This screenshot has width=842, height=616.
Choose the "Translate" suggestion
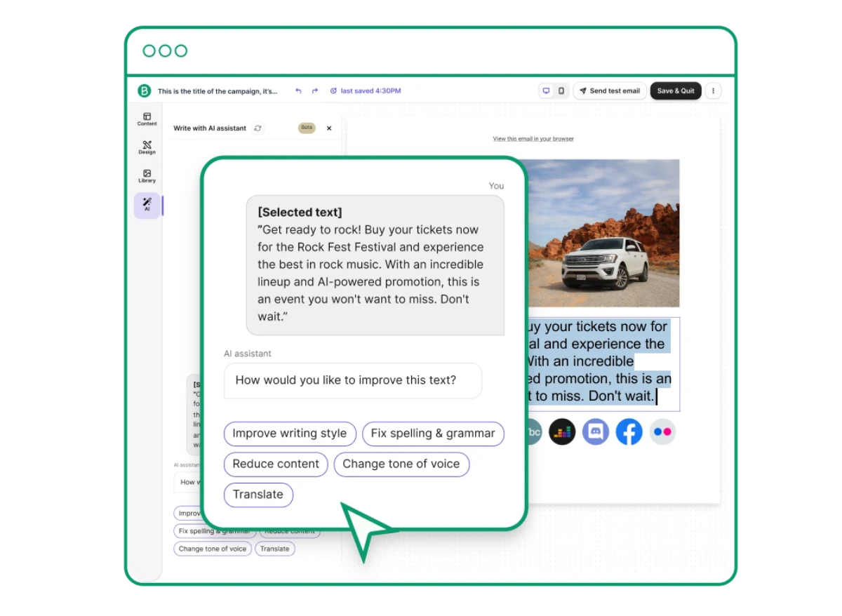pyautogui.click(x=258, y=495)
